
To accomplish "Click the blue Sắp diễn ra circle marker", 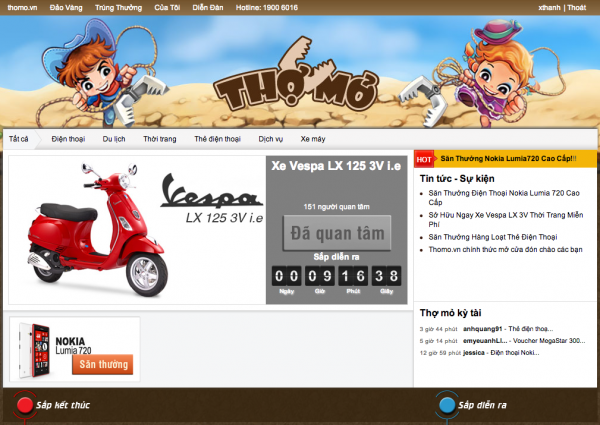I will click(x=447, y=405).
